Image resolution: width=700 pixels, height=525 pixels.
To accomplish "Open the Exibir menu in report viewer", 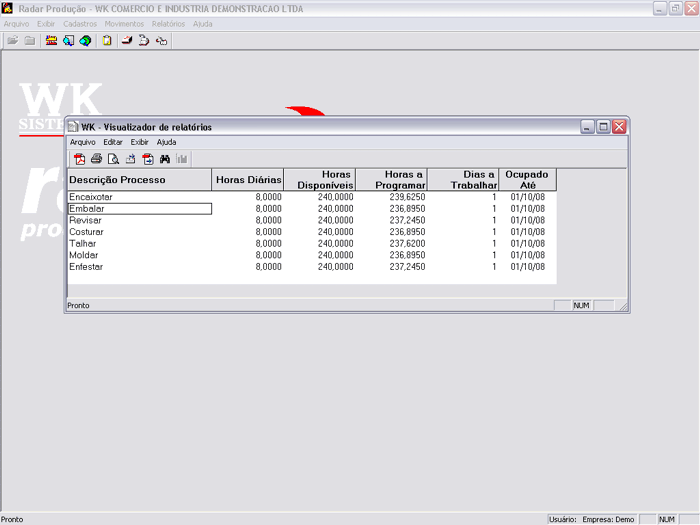I will tap(139, 142).
